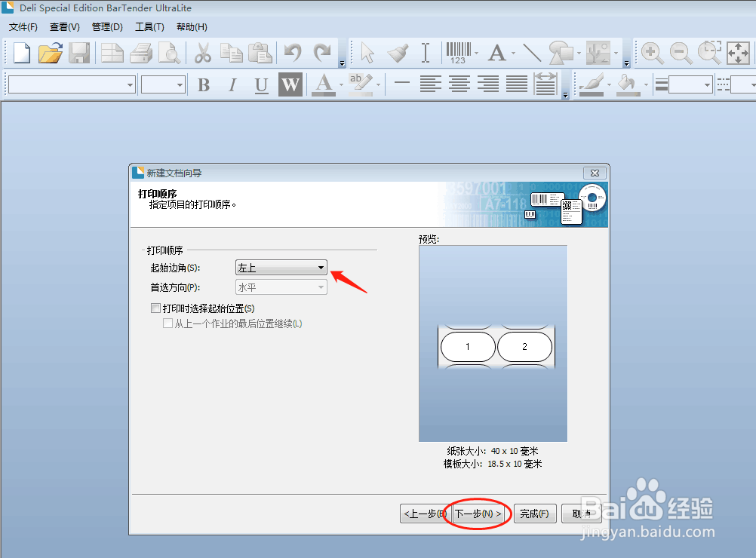Click the New document icon
This screenshot has height=558, width=756.
click(22, 53)
